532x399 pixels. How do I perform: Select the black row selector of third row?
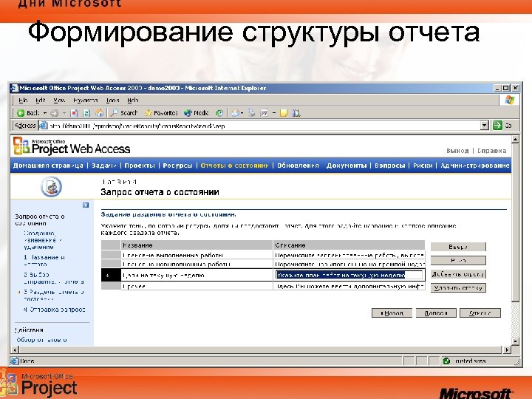111,275
